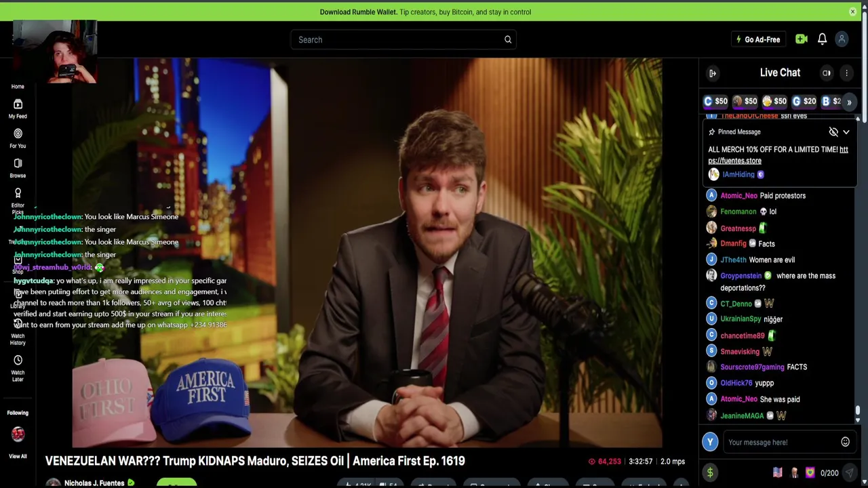Click the CT_Denno chat username
Screen dimensions: 868x488
(736, 304)
